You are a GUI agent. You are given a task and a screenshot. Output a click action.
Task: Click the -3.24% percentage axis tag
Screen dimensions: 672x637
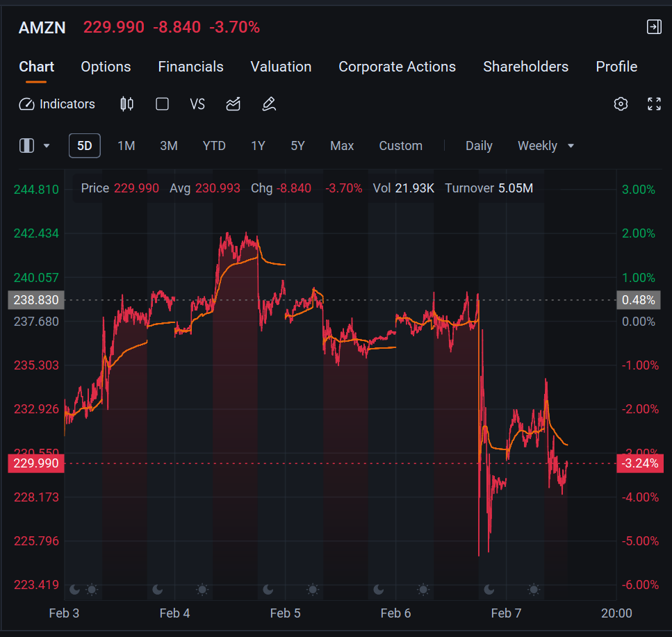[x=640, y=463]
